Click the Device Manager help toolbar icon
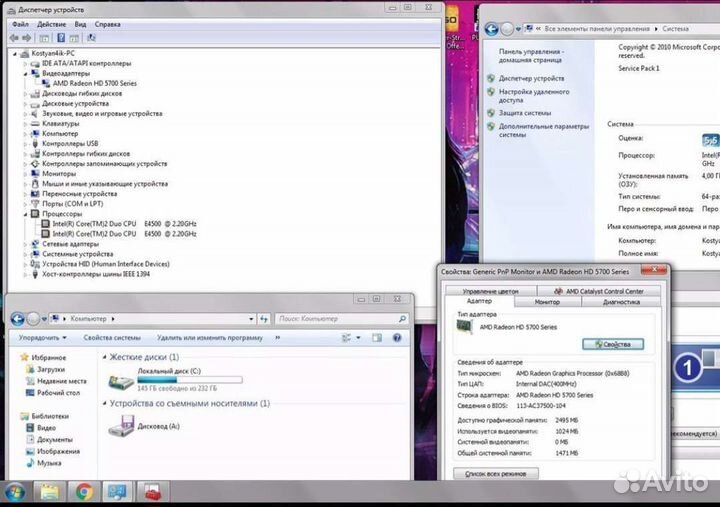This screenshot has height=507, width=720. (x=61, y=38)
